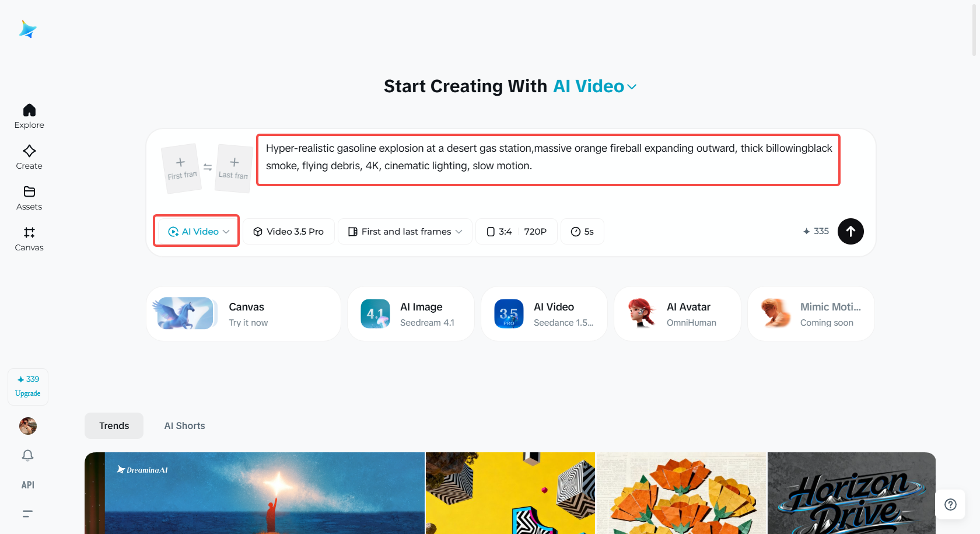The width and height of the screenshot is (980, 534).
Task: Swap first and last frames
Action: pyautogui.click(x=208, y=167)
